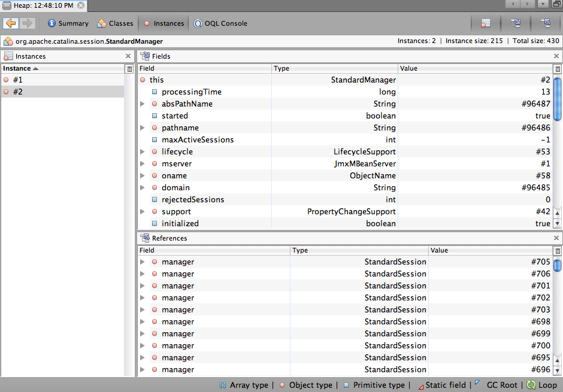Switch to the Classes view
The width and height of the screenshot is (563, 392).
tap(115, 23)
